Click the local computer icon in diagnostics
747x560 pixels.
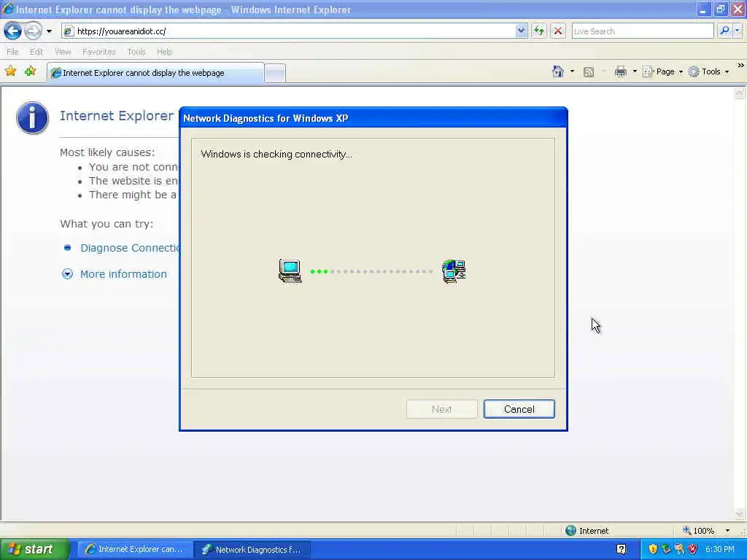(x=290, y=271)
